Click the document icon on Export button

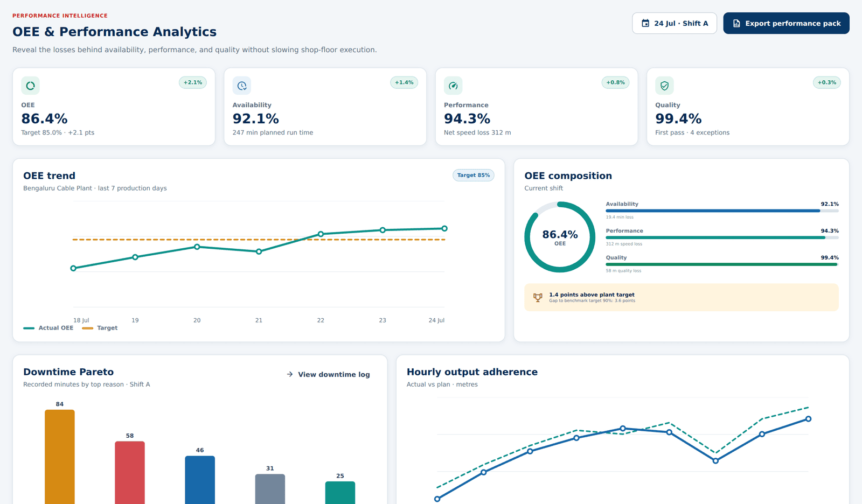[x=736, y=23]
